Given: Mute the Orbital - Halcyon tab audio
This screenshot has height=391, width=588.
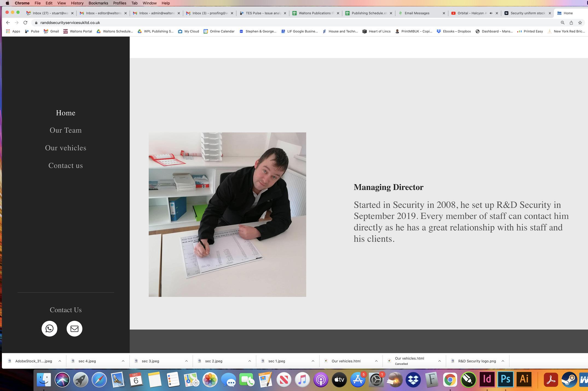Looking at the screenshot, I should pyautogui.click(x=491, y=13).
